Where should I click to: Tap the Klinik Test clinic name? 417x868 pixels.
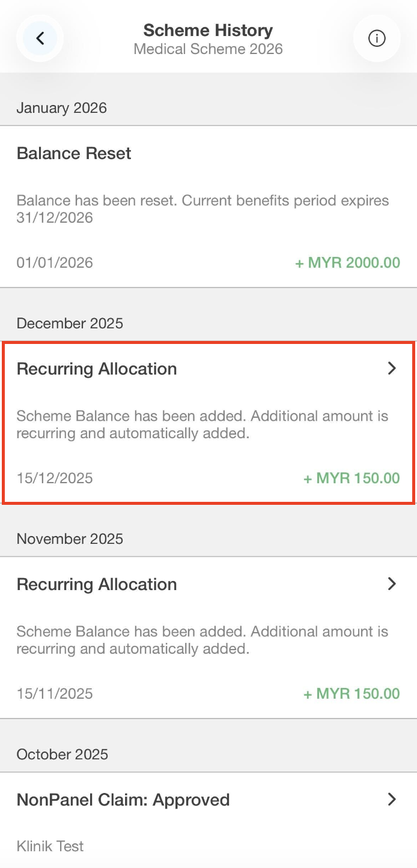point(50,846)
